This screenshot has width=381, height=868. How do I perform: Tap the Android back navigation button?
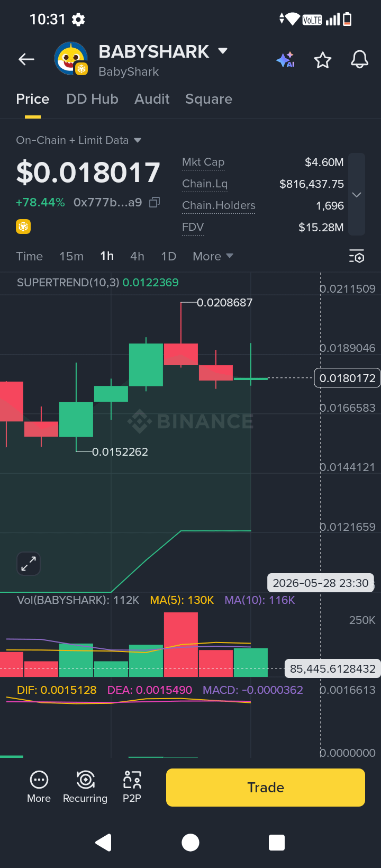click(103, 842)
